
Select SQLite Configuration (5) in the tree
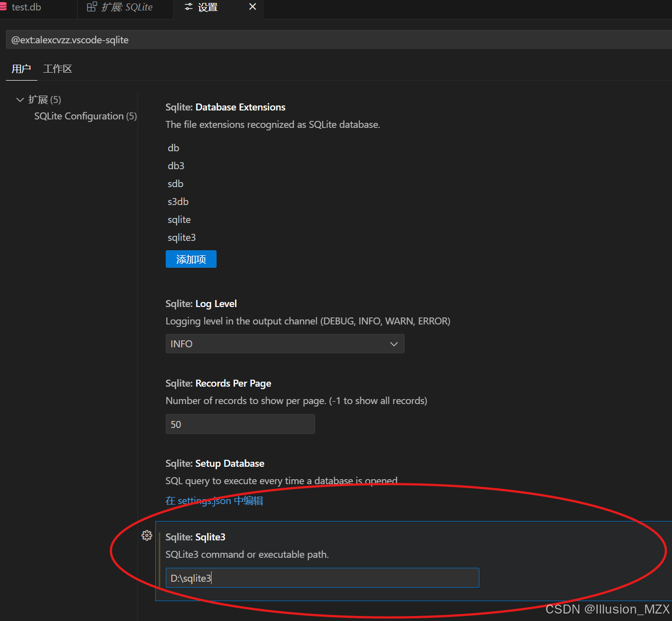[86, 116]
